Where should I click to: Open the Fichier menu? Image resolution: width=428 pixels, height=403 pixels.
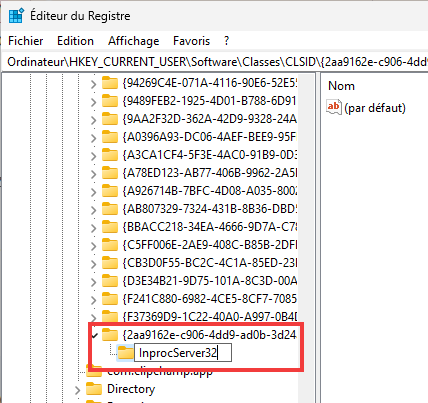(x=26, y=41)
